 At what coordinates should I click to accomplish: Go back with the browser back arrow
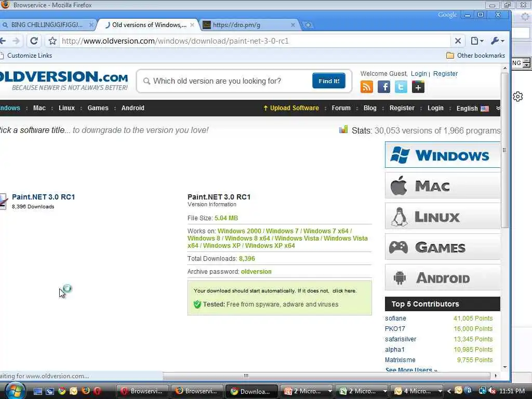3,41
